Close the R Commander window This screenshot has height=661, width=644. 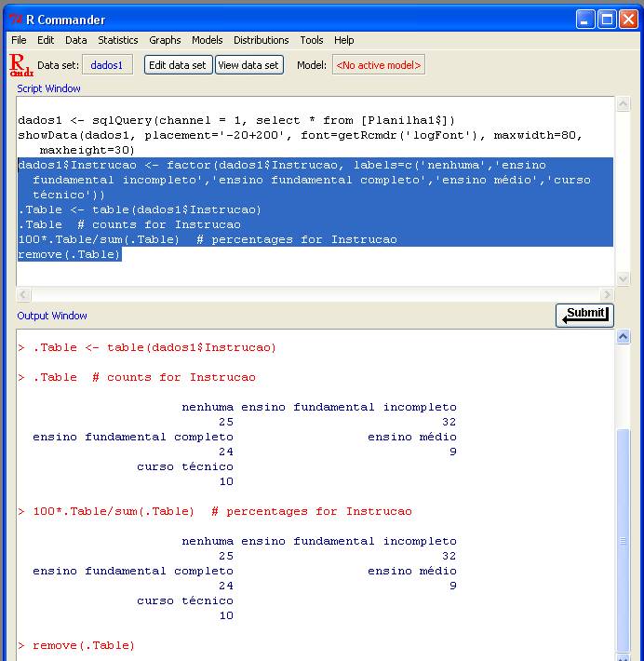click(628, 20)
